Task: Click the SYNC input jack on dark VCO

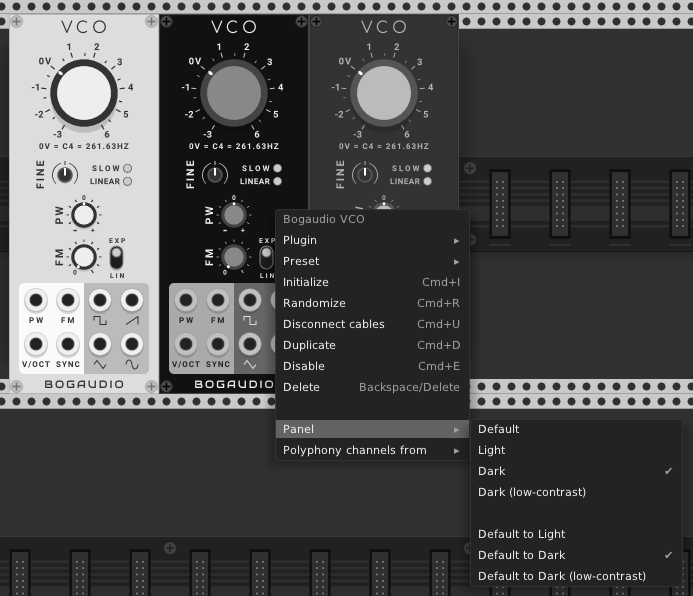Action: pos(217,344)
